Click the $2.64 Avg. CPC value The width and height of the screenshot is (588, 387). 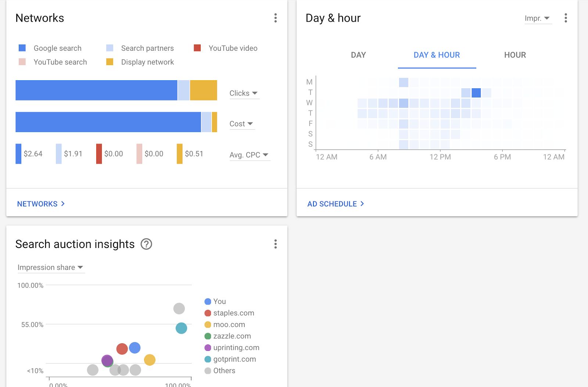point(33,154)
